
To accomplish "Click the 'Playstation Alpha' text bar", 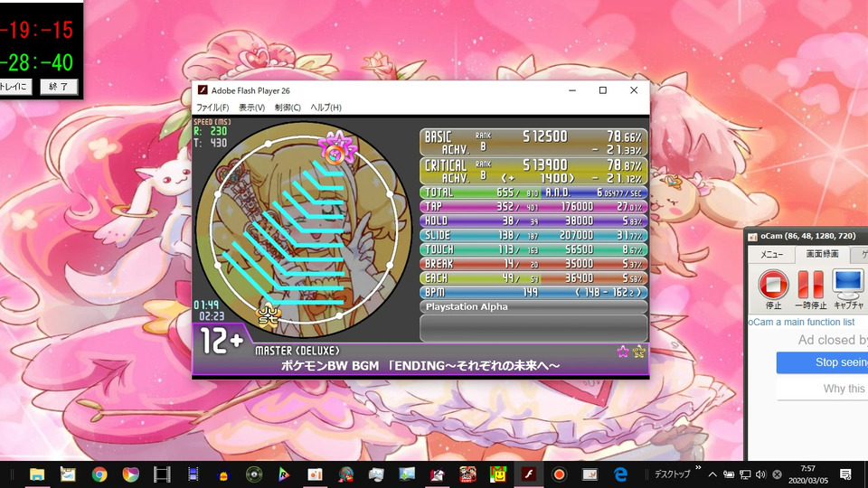I will [533, 307].
